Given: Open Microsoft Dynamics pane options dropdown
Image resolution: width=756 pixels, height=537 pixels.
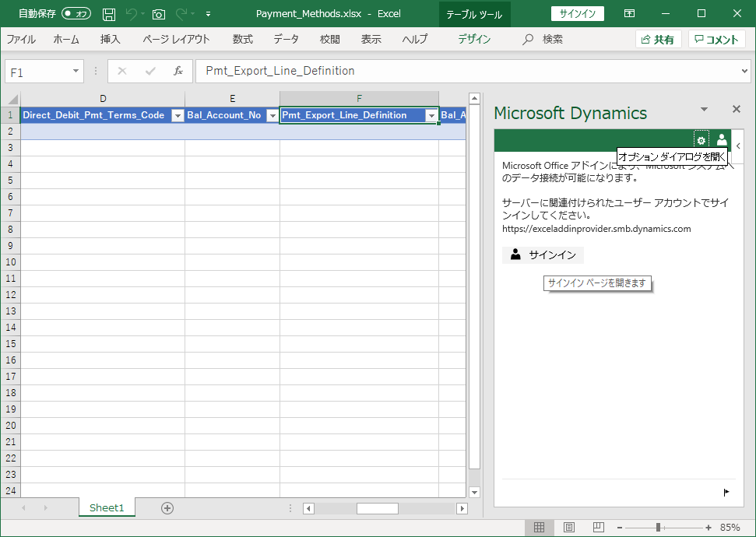Looking at the screenshot, I should 704,110.
